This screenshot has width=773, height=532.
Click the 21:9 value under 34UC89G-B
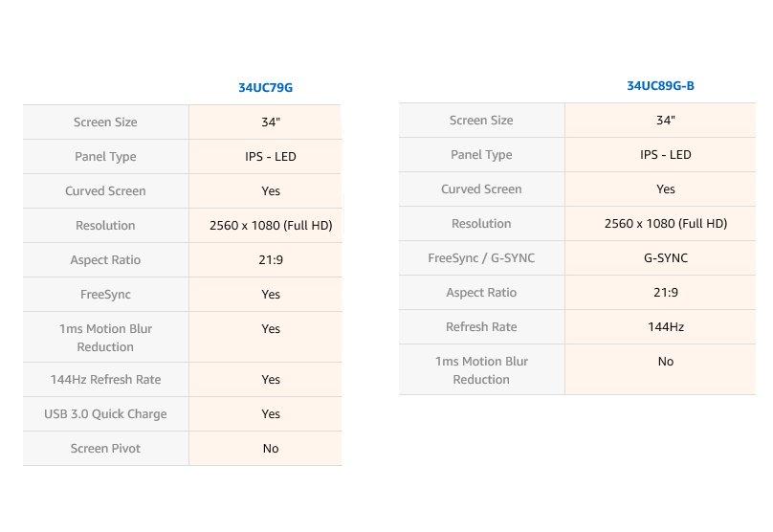click(666, 293)
